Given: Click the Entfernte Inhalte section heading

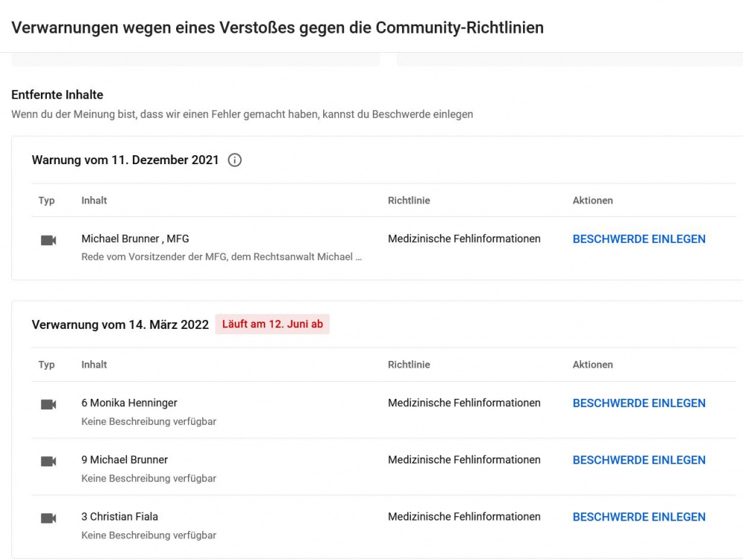Looking at the screenshot, I should (x=57, y=95).
